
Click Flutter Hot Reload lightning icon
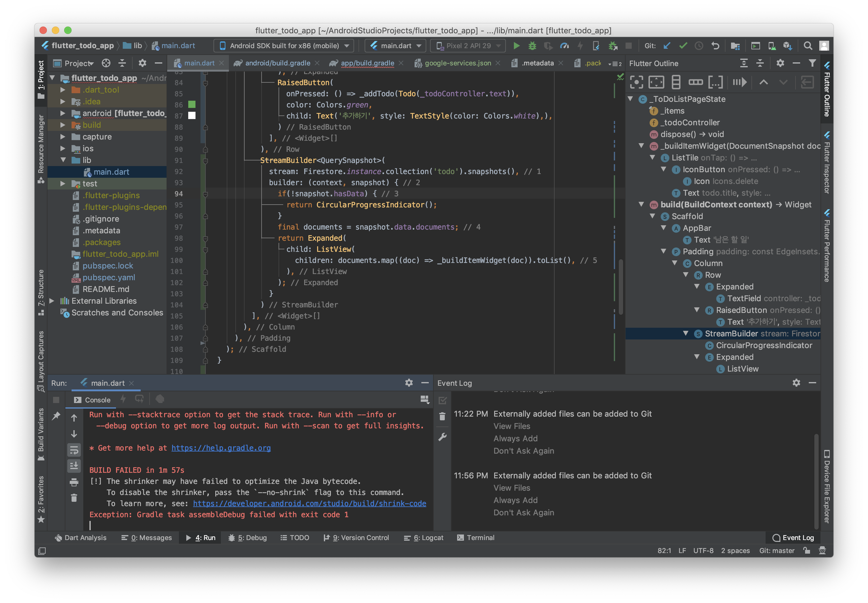(x=580, y=46)
